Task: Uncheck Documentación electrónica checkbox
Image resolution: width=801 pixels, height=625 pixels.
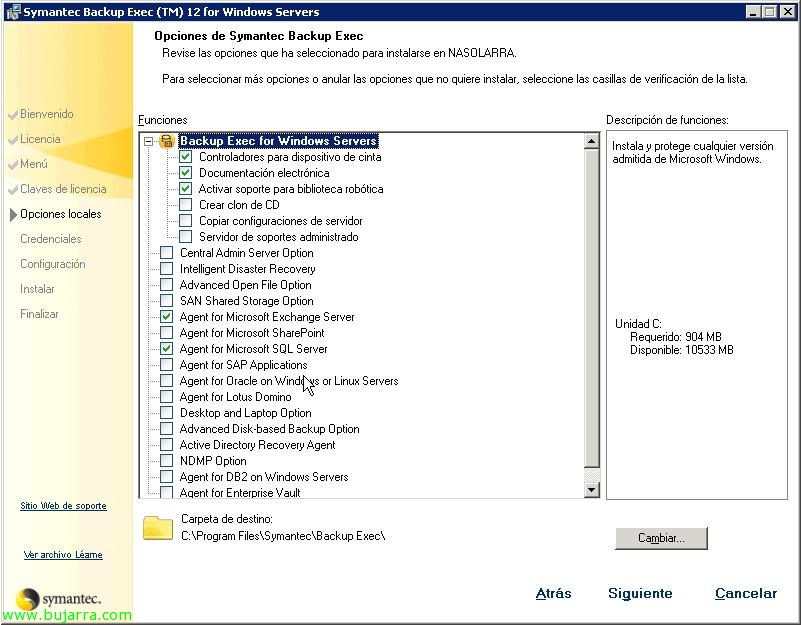Action: 185,173
